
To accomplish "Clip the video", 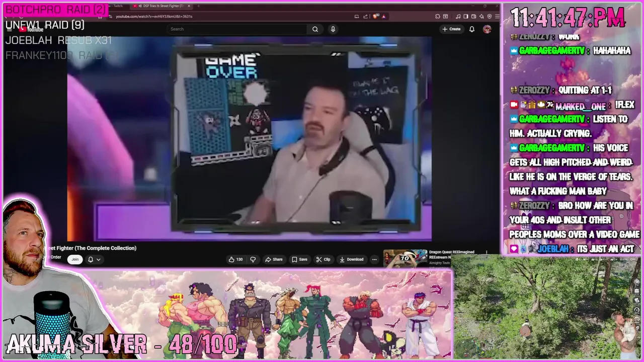I will (324, 259).
